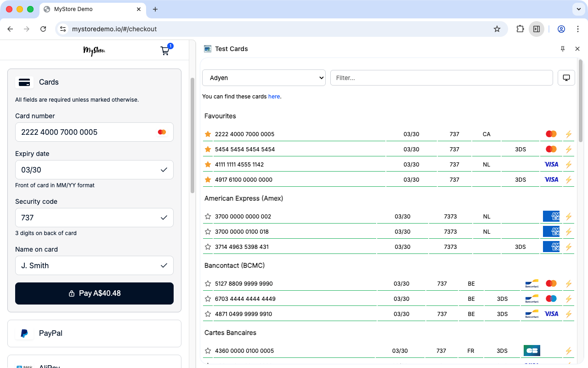Expand the PayPal payment option
This screenshot has height=368, width=588.
[x=94, y=333]
